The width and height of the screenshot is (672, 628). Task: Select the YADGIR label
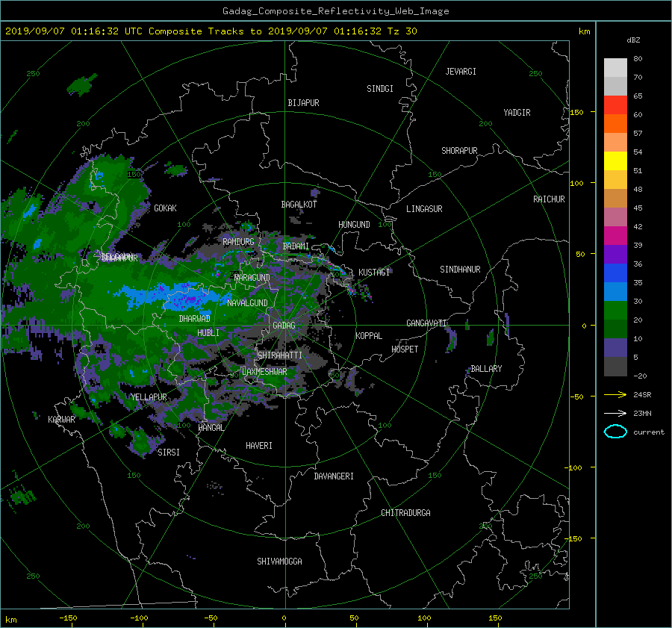(517, 113)
